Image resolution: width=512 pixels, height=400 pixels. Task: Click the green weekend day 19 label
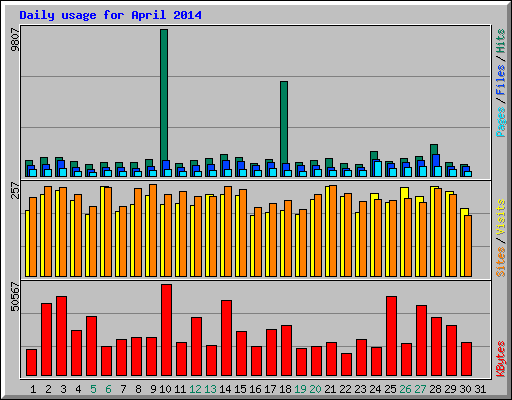click(x=300, y=389)
